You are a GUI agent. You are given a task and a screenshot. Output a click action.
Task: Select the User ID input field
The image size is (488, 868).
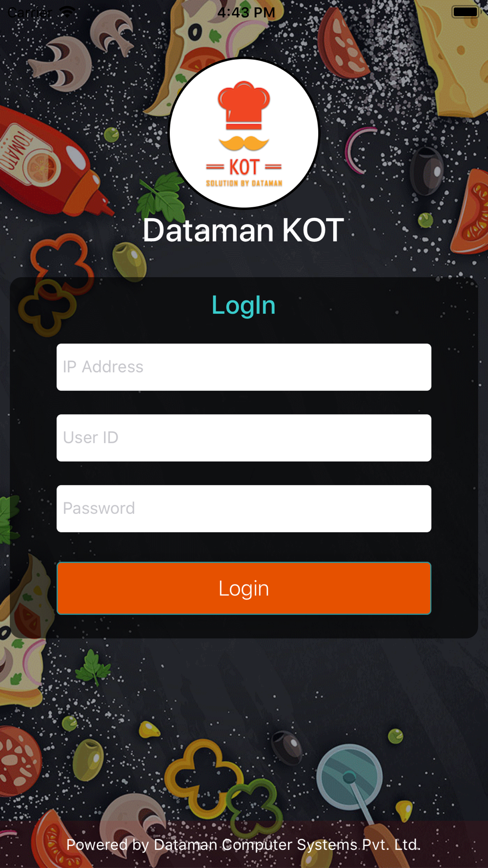tap(244, 438)
